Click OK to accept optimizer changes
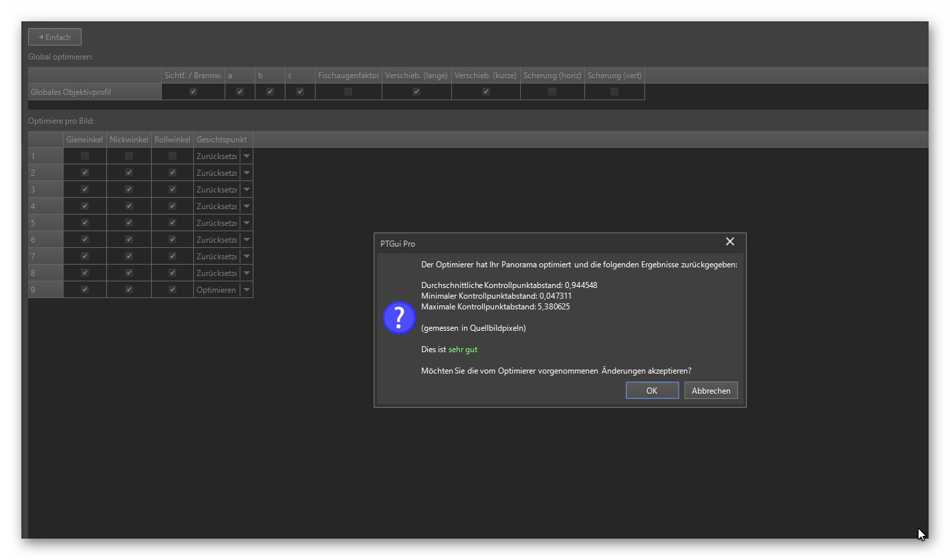The height and width of the screenshot is (560, 950). (x=652, y=391)
